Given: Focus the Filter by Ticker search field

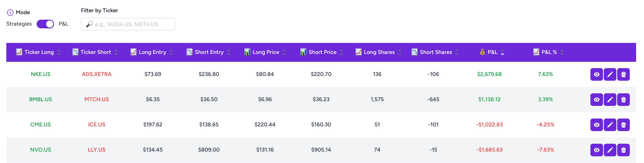Looking at the screenshot, I should coord(128,24).
